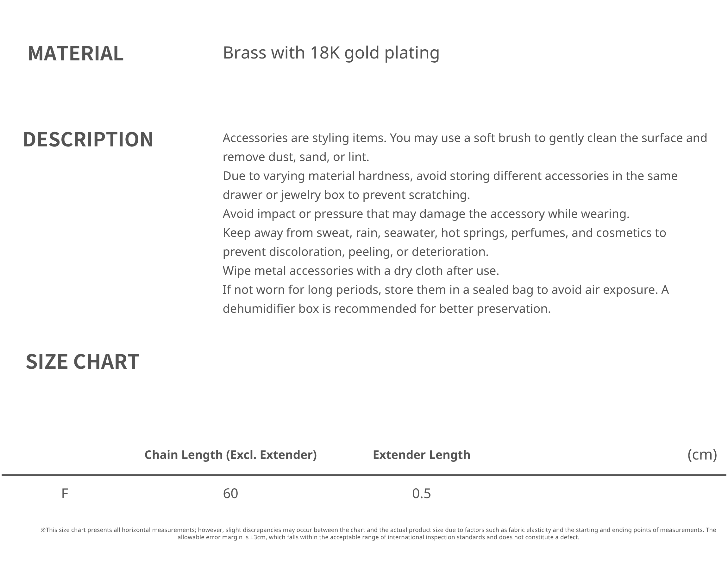This screenshot has height=574, width=728.
Task: Click the MATERIAL section heading
Action: pyautogui.click(x=76, y=54)
